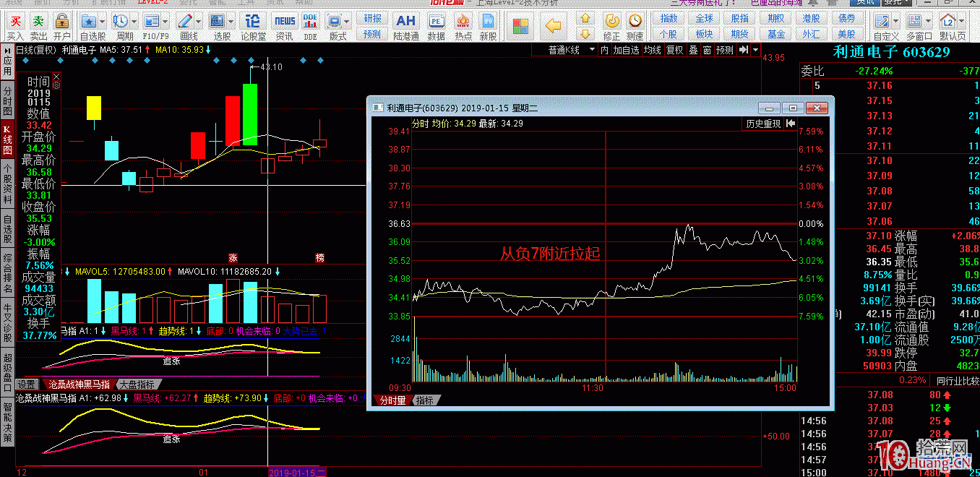Open the DDE chart icon
Image resolution: width=980 pixels, height=477 pixels.
(310, 21)
